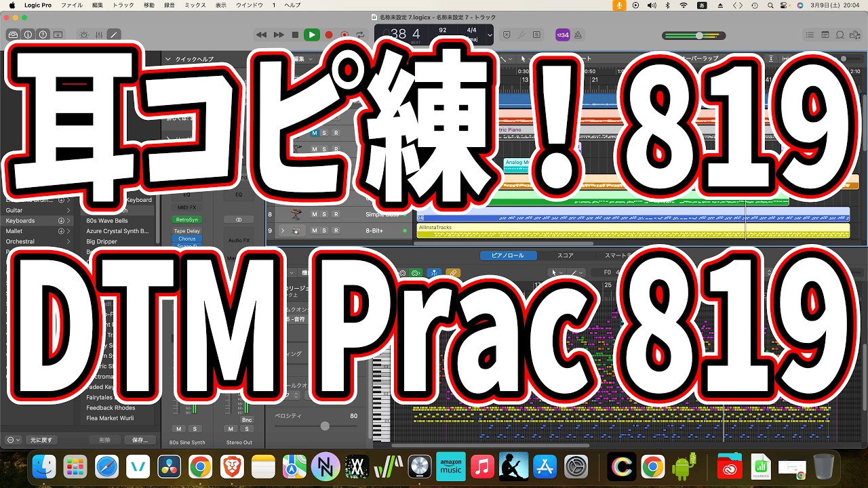Select the 80s Wave Bells patch
868x488 pixels.
[x=107, y=221]
